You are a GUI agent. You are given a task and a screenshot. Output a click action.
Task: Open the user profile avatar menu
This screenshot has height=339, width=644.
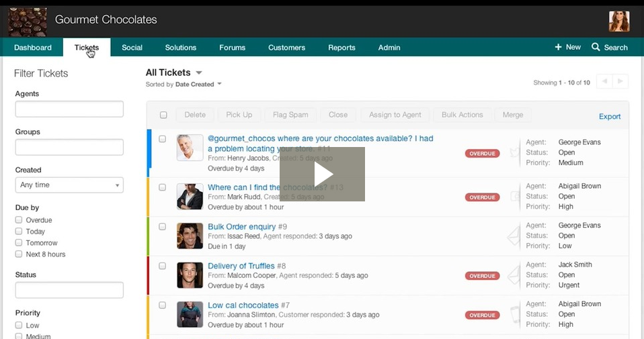click(619, 21)
